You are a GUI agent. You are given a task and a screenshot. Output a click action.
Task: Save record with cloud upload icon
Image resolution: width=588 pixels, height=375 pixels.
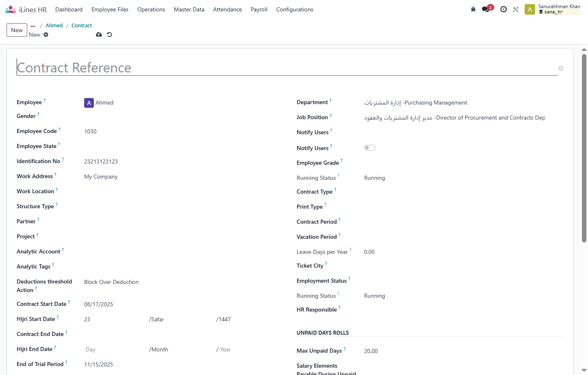(99, 35)
